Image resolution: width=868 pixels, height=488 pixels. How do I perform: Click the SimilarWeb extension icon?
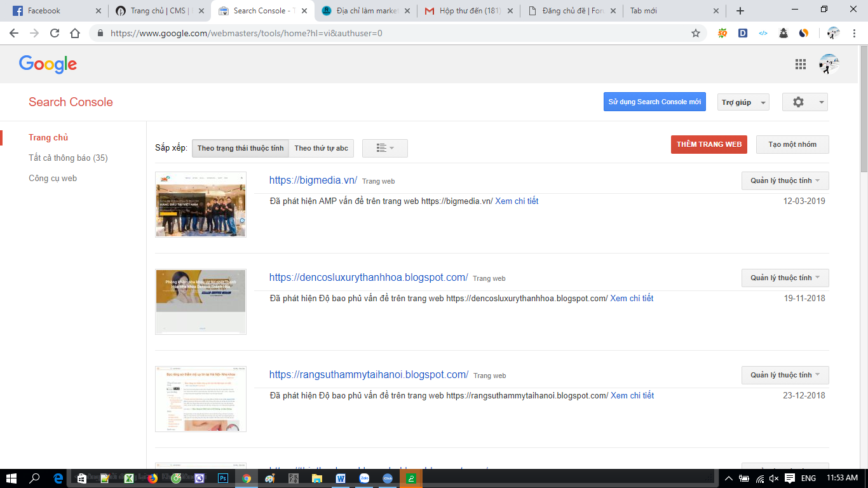pyautogui.click(x=804, y=33)
